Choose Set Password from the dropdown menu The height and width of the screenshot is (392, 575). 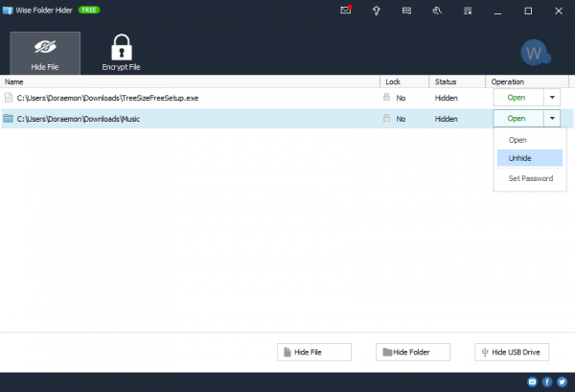(530, 178)
